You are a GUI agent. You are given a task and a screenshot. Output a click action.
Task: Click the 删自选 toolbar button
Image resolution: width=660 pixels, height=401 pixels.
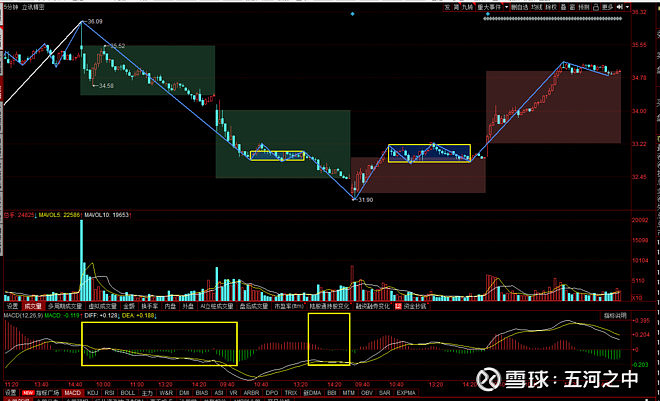(x=520, y=7)
